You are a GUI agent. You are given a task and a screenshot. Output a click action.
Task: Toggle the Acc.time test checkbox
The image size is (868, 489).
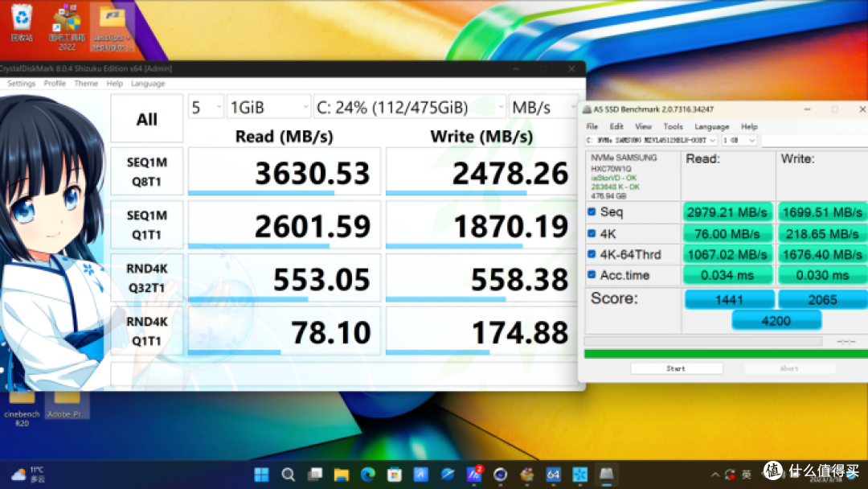(592, 275)
